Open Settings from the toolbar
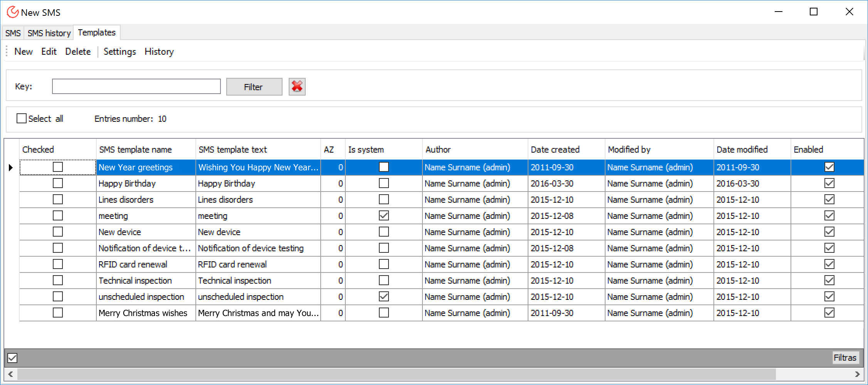The image size is (868, 385). click(120, 52)
